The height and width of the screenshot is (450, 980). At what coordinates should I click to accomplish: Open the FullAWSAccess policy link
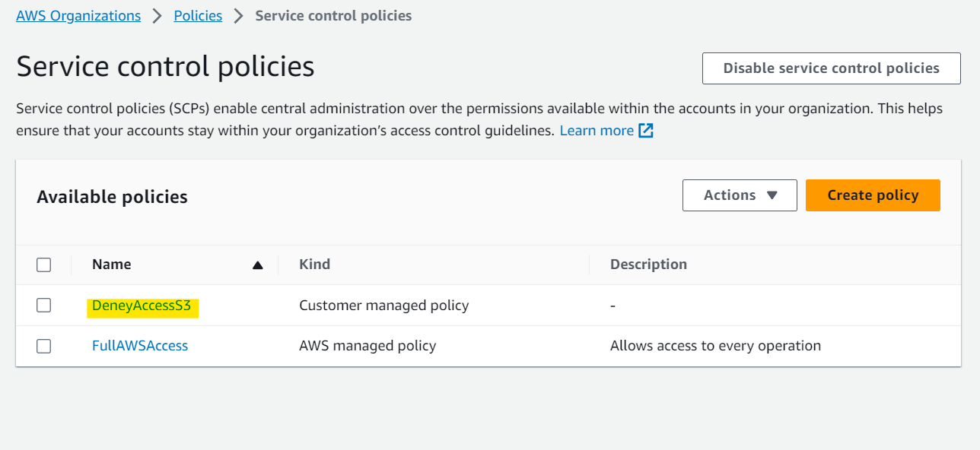point(140,346)
